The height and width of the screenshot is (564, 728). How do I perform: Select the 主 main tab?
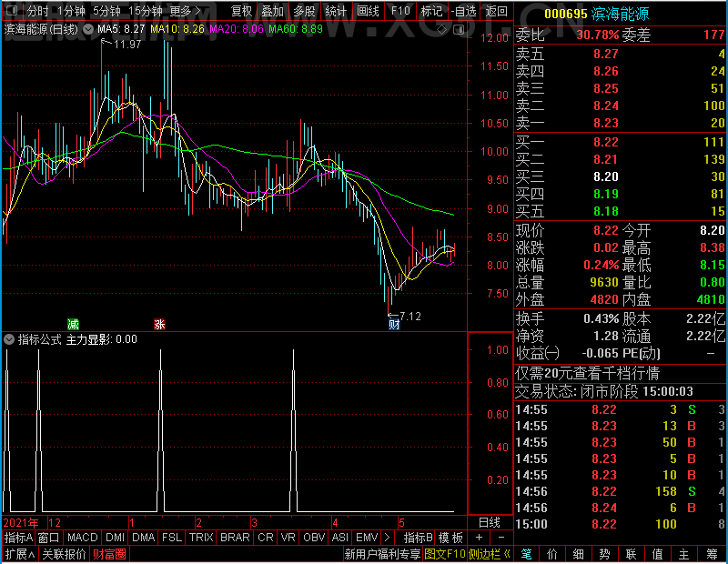tap(683, 554)
